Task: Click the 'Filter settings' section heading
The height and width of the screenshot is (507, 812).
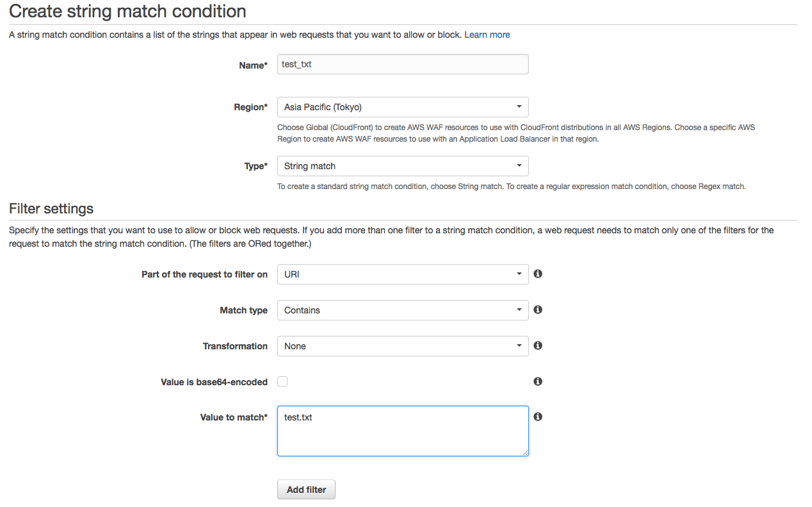Action: pos(51,209)
